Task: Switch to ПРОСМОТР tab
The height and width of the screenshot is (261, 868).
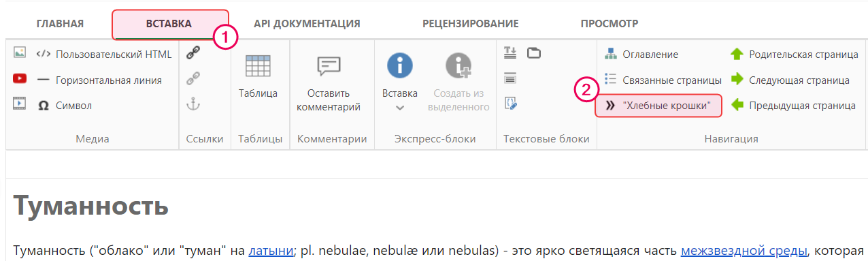Action: (610, 24)
